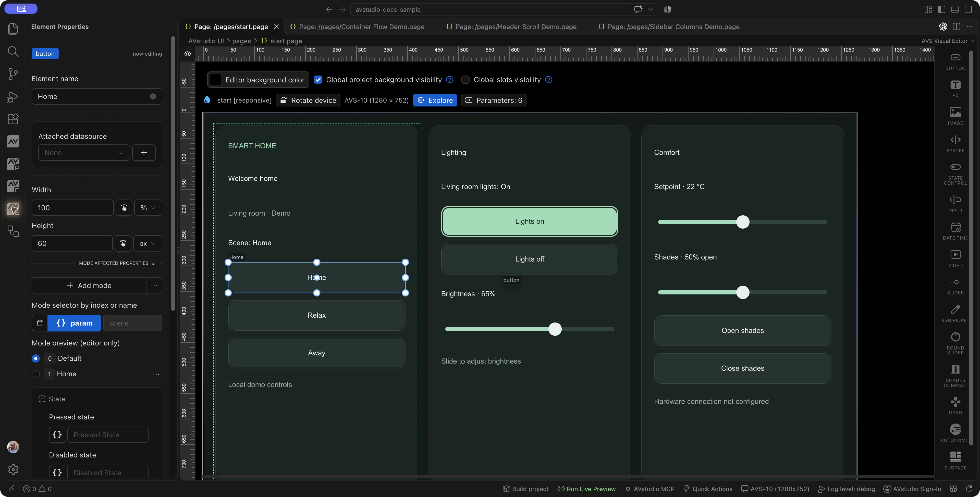Insert an RGB Picker element

point(955,314)
